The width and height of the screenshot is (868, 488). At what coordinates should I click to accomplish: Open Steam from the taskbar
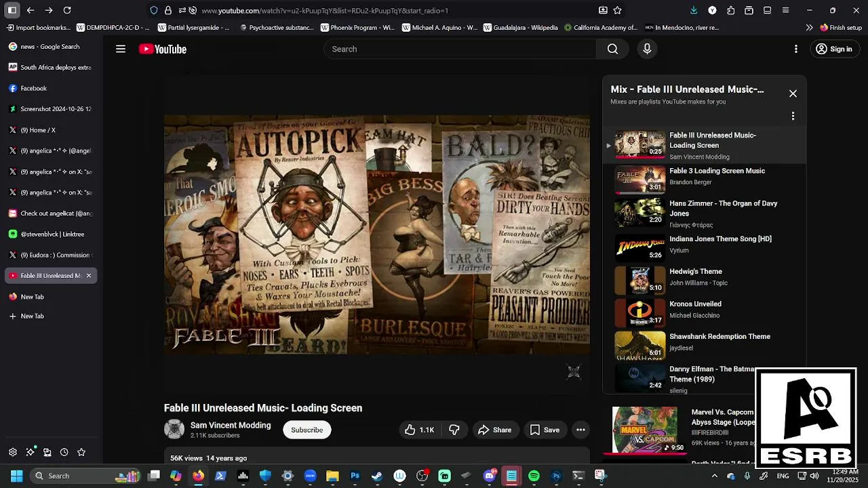377,476
